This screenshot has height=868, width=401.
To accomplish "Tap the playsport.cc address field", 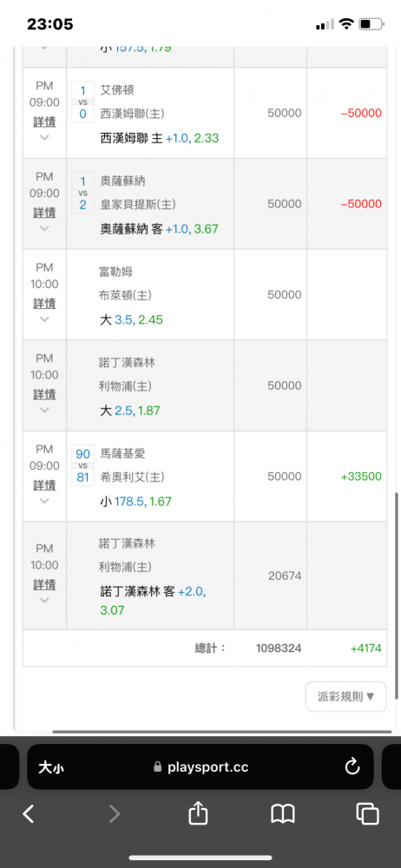I will 200,766.
